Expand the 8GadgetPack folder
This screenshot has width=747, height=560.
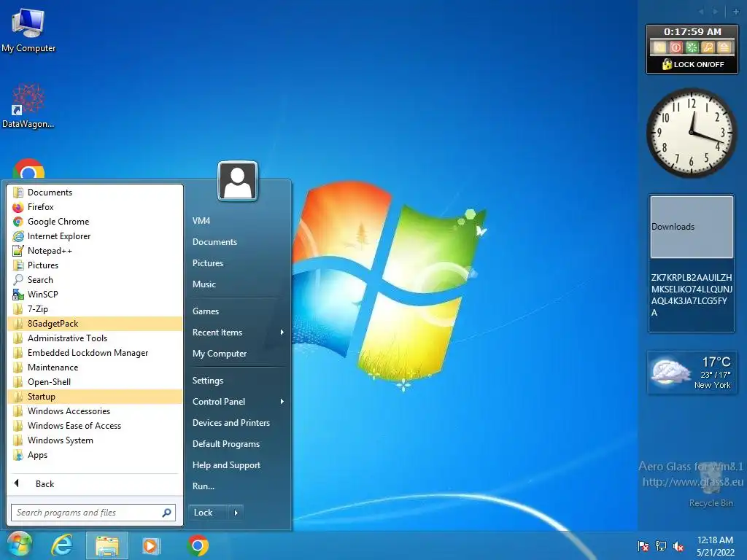coord(95,324)
